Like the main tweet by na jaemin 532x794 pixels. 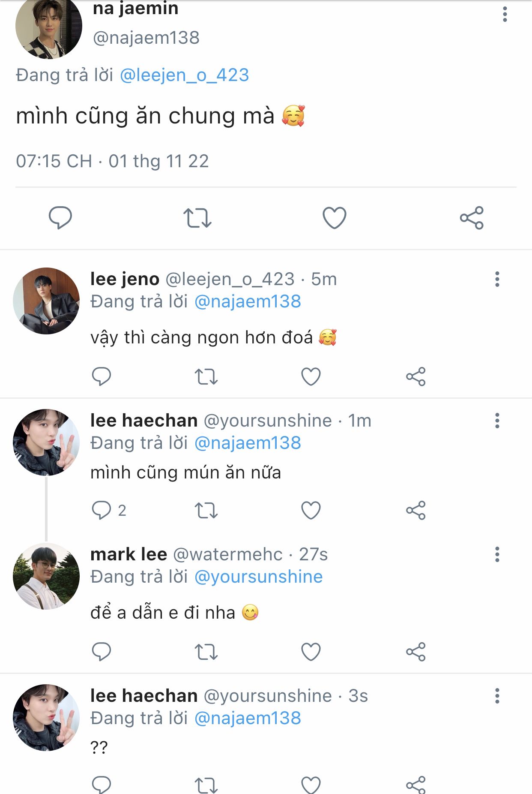pyautogui.click(x=334, y=218)
